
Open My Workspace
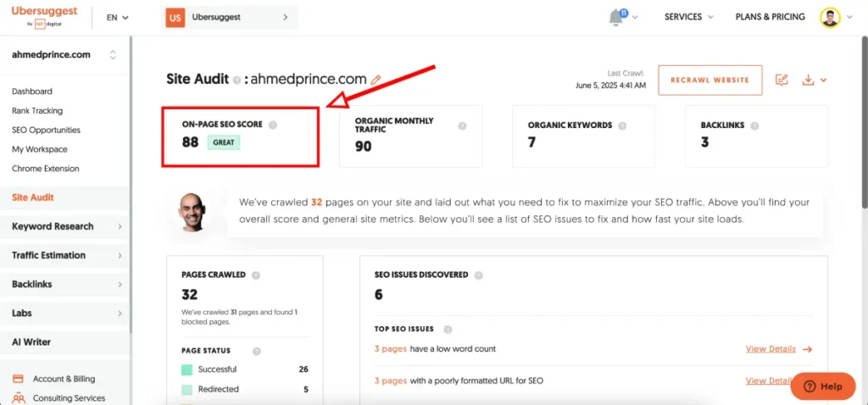[x=39, y=149]
